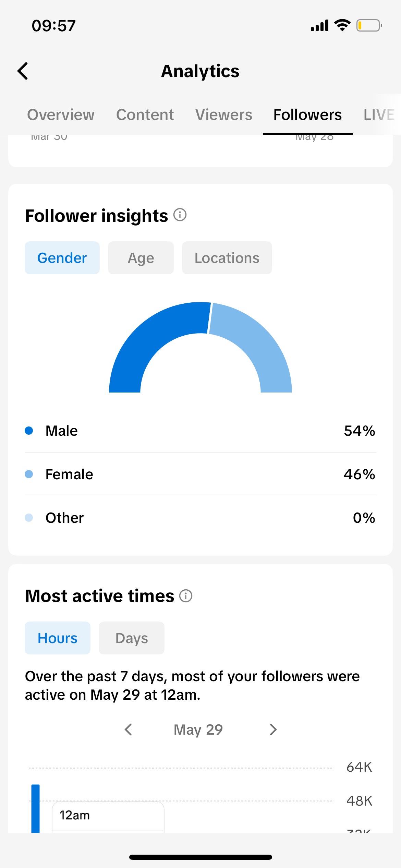The height and width of the screenshot is (868, 401).
Task: Tap the Female 46% row
Action: tap(200, 474)
